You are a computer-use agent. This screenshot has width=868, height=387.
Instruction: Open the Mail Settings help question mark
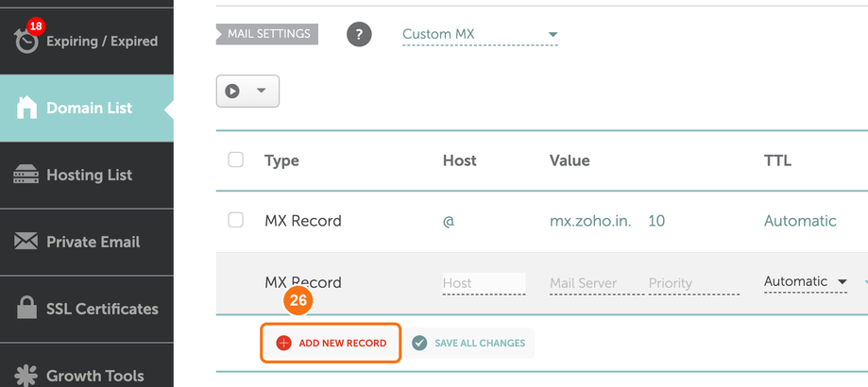click(359, 34)
